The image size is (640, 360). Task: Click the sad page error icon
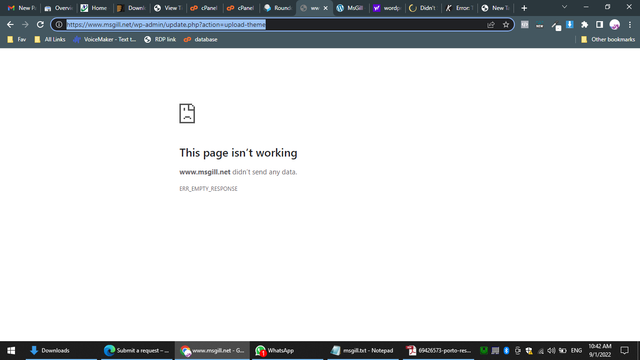click(x=187, y=113)
